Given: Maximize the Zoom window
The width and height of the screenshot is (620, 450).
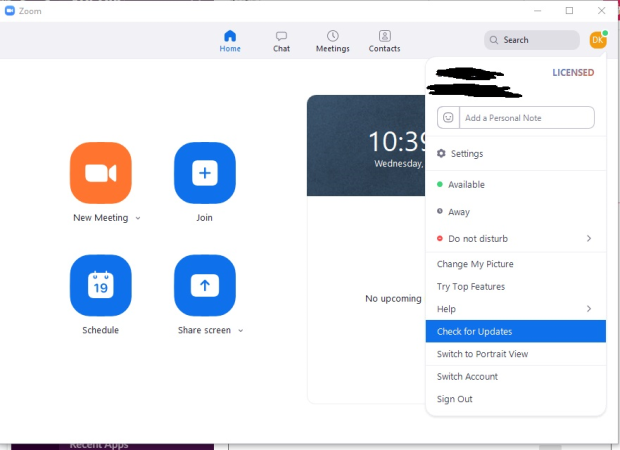Looking at the screenshot, I should tap(569, 11).
